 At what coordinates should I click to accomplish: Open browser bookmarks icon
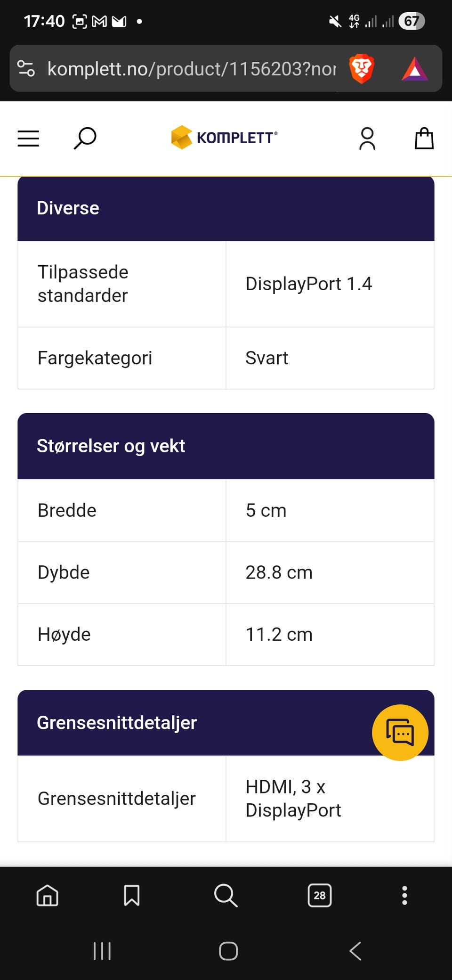[x=131, y=895]
